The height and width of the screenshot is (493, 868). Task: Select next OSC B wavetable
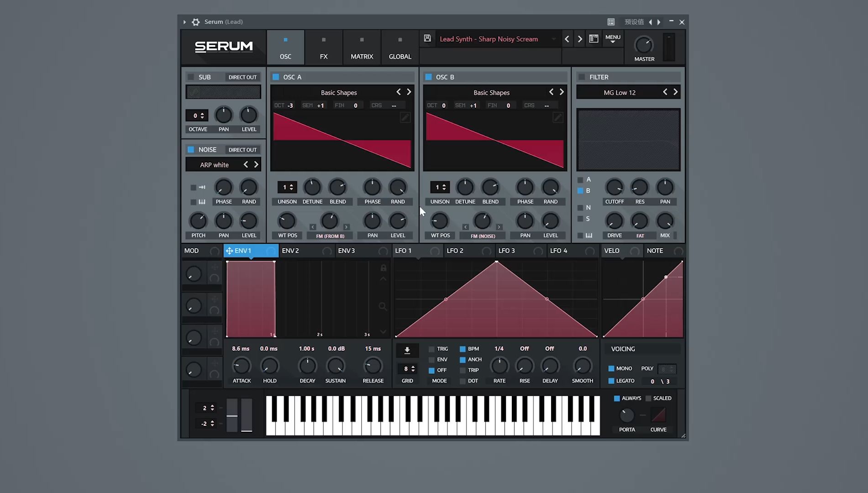[x=562, y=92]
